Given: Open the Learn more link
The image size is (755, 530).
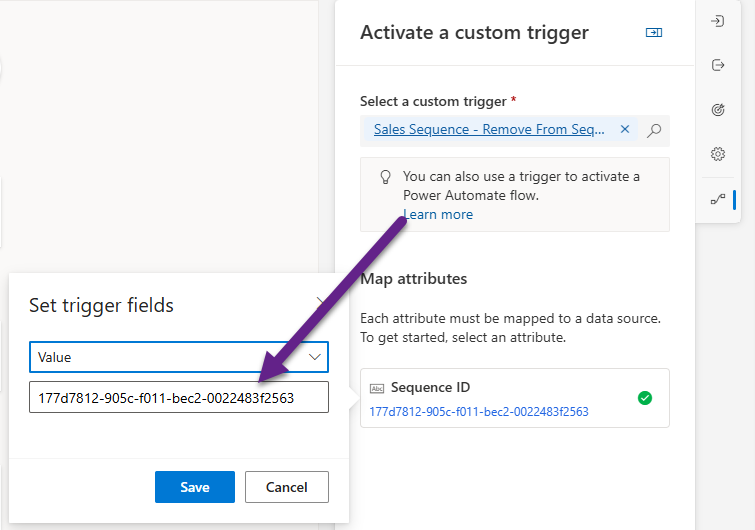Looking at the screenshot, I should click(x=438, y=214).
